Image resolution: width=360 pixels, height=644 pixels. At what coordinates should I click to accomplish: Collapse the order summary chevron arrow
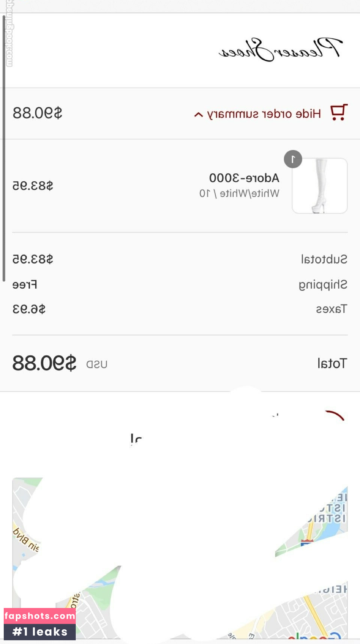tap(198, 114)
